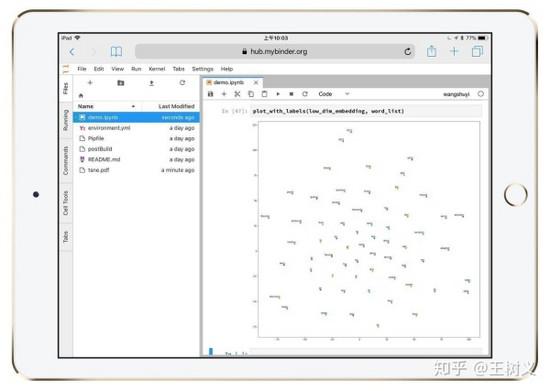550x391 pixels.
Task: Cut the selected cell with scissors icon
Action: 237,94
